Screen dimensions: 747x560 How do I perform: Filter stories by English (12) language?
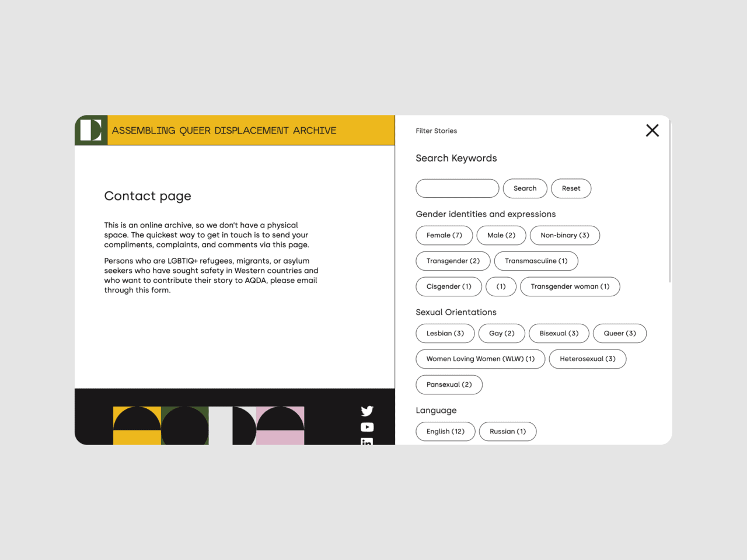[x=445, y=431]
